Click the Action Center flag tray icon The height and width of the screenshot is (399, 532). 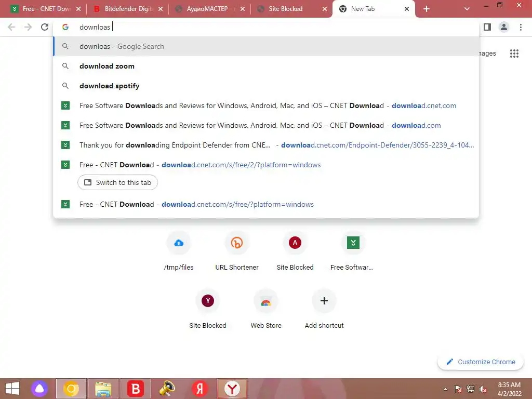458,389
